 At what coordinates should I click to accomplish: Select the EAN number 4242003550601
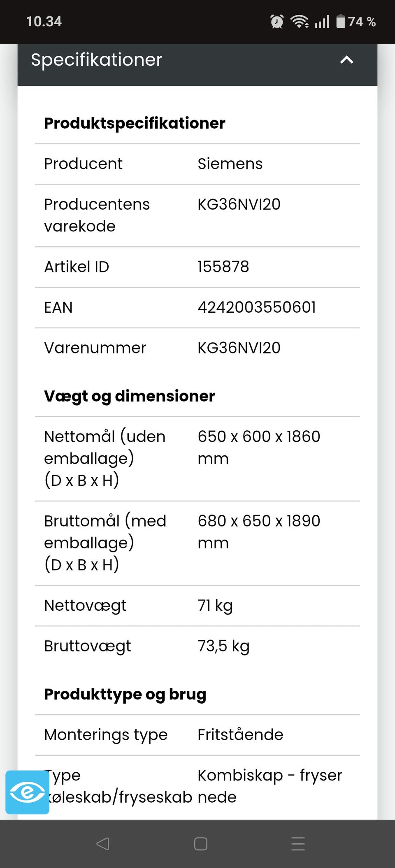click(x=257, y=307)
